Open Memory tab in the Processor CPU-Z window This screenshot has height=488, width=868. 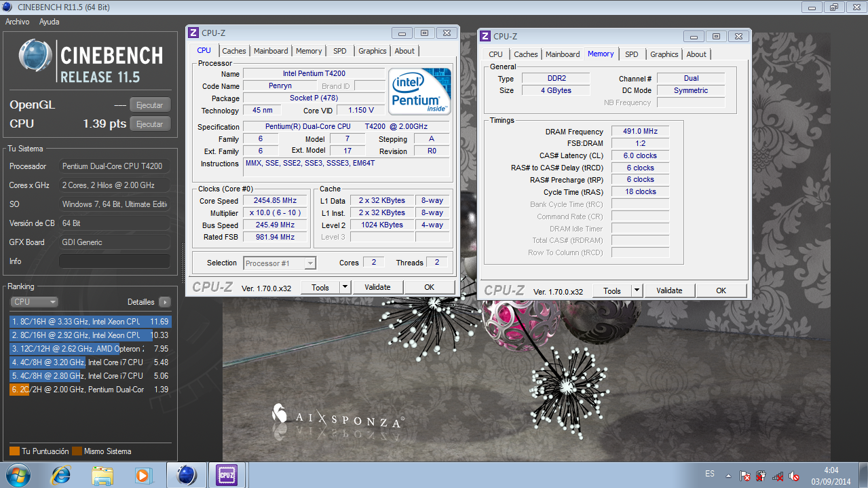pyautogui.click(x=309, y=51)
